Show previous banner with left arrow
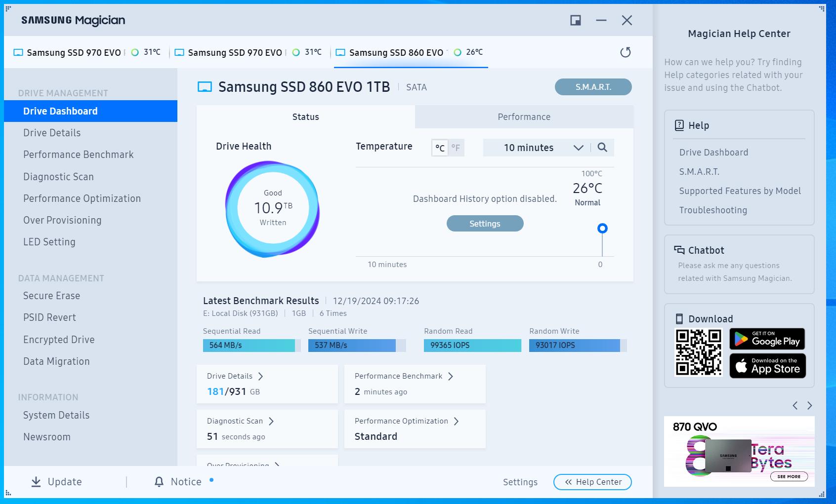The height and width of the screenshot is (504, 836). [795, 405]
